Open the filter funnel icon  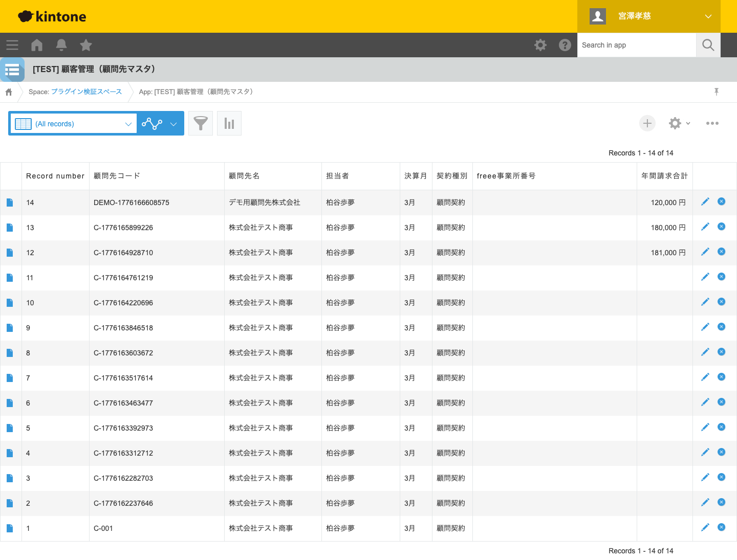click(x=201, y=123)
